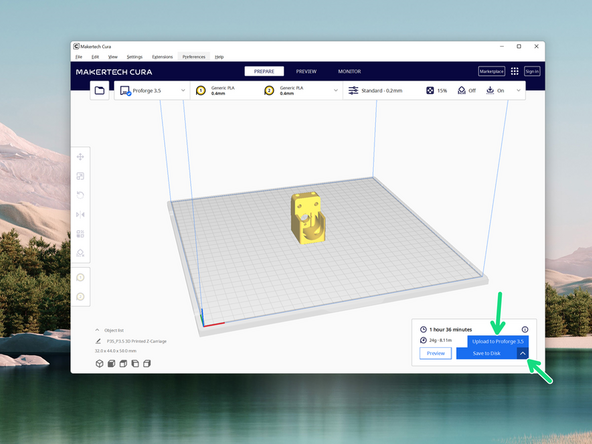592x444 pixels.
Task: Choose extruder 1 in left sidebar
Action: [80, 278]
